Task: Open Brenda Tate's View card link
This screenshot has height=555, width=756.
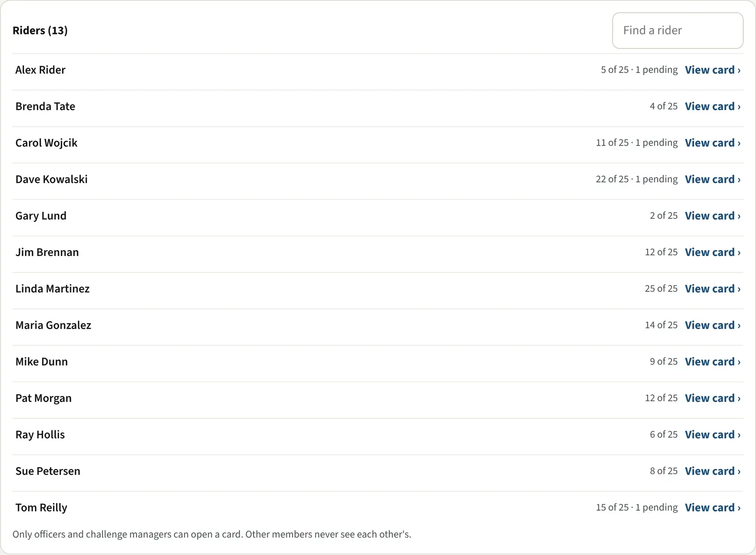Action: pos(713,106)
